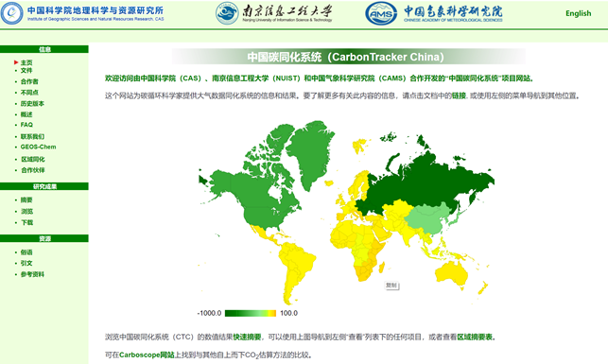Click the CAMS oval logo
608x364 pixels.
381,13
